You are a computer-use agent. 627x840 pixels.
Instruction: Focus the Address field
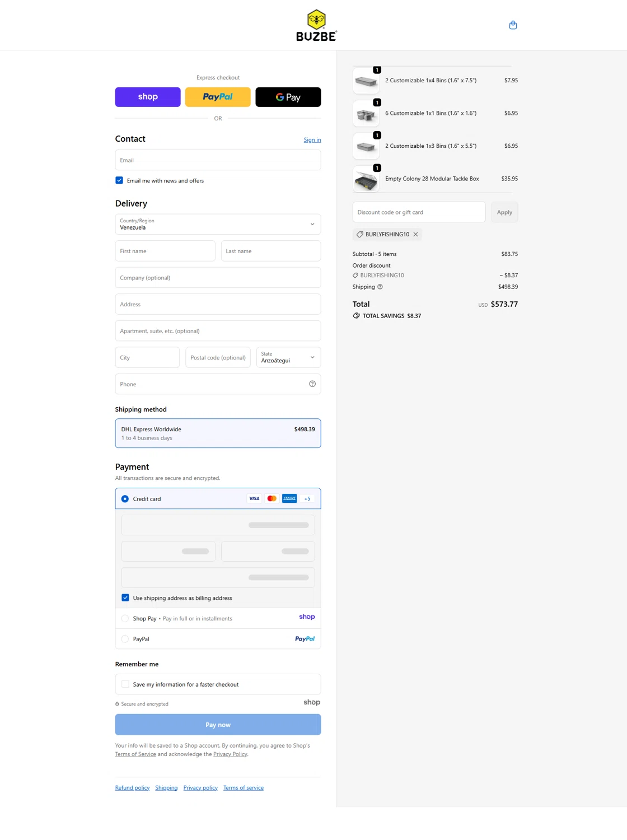(218, 304)
